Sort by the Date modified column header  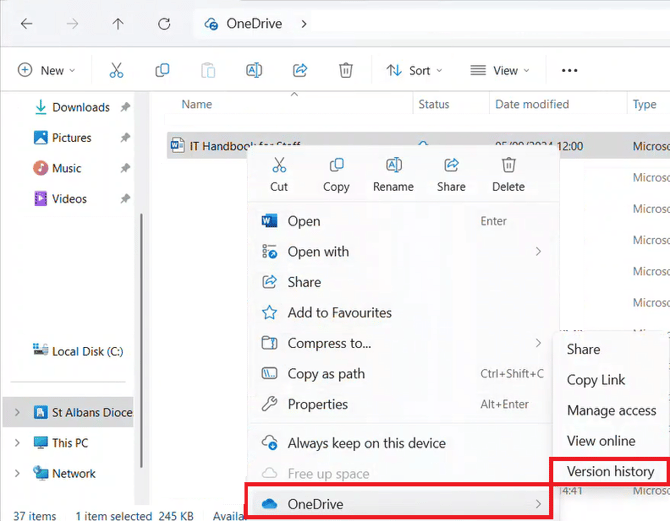tap(532, 104)
